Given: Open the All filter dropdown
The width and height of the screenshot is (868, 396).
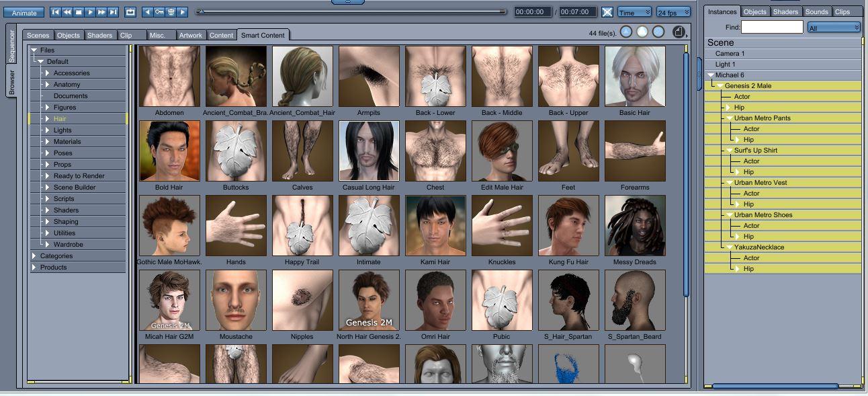Looking at the screenshot, I should (x=834, y=28).
